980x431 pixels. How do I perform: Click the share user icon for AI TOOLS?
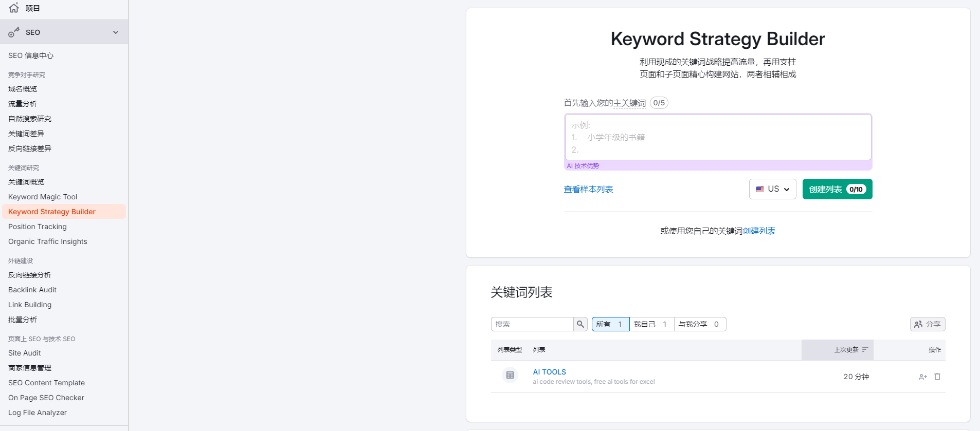click(x=923, y=377)
